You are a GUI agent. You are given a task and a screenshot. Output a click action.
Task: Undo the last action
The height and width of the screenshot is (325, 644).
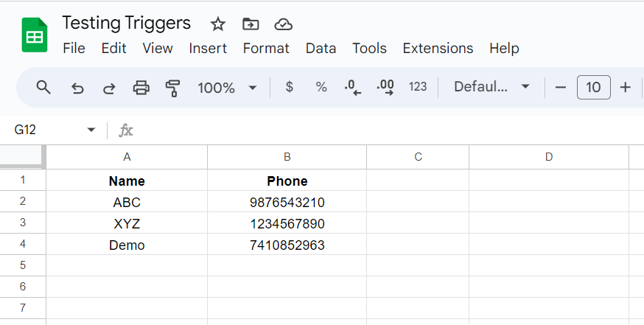[x=77, y=88]
